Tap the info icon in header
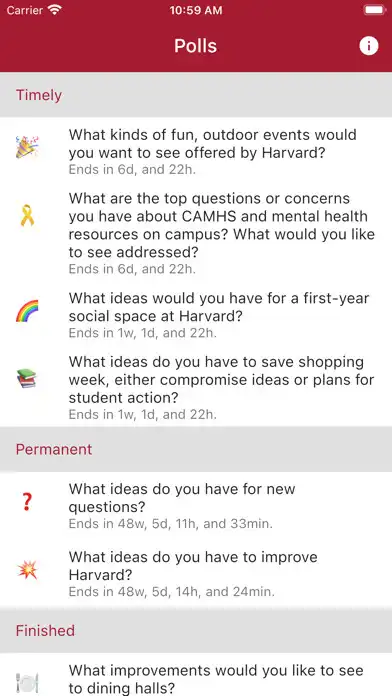This screenshot has width=392, height=696. point(368,46)
